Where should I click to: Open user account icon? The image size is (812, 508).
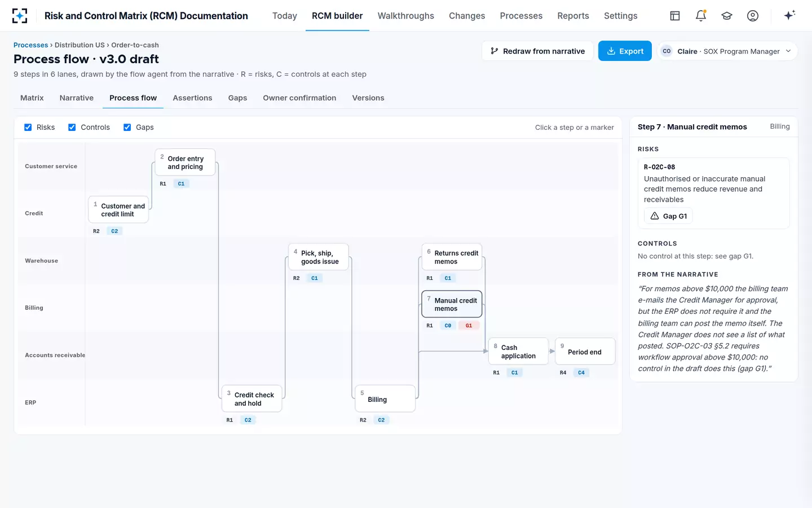click(x=753, y=16)
